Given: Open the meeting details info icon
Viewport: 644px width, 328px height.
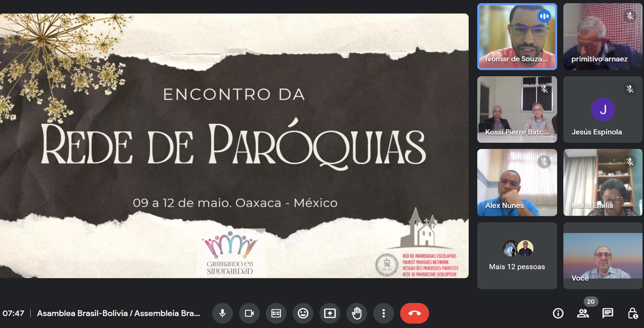Looking at the screenshot, I should pyautogui.click(x=558, y=313).
